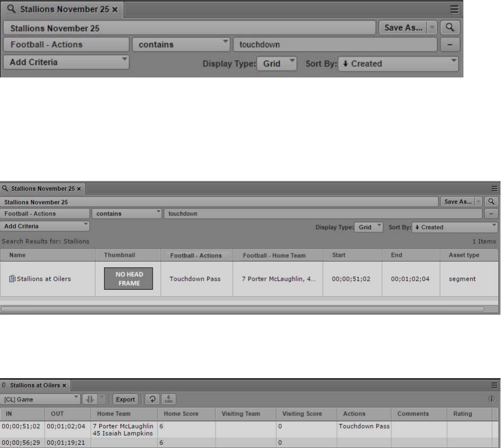The width and height of the screenshot is (501, 448).
Task: Open the middle pane's Add Criteria dropdown
Action: (45, 226)
